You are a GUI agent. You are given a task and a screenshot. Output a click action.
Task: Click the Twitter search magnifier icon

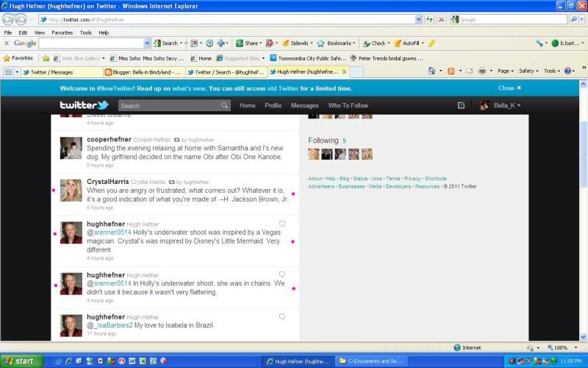point(224,105)
